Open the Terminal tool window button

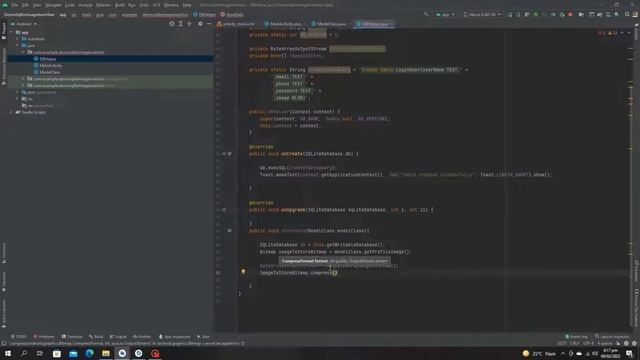pyautogui.click(x=72, y=337)
